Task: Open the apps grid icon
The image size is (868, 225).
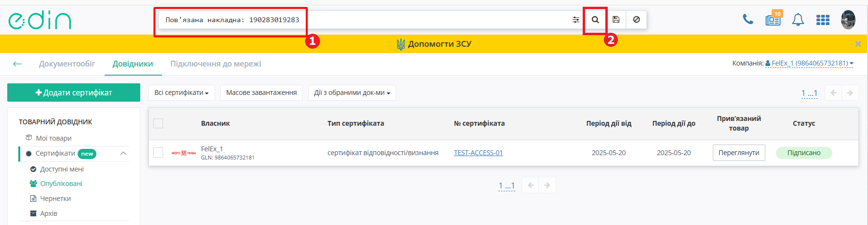Action: [x=823, y=20]
